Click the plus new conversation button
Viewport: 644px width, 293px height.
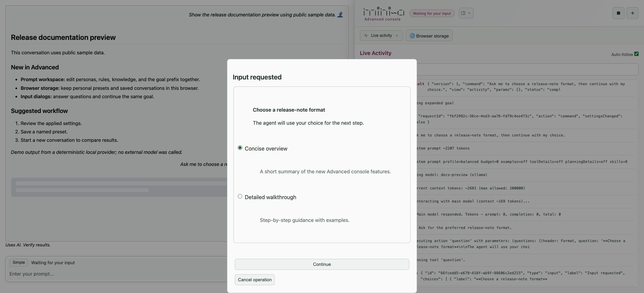pos(632,13)
